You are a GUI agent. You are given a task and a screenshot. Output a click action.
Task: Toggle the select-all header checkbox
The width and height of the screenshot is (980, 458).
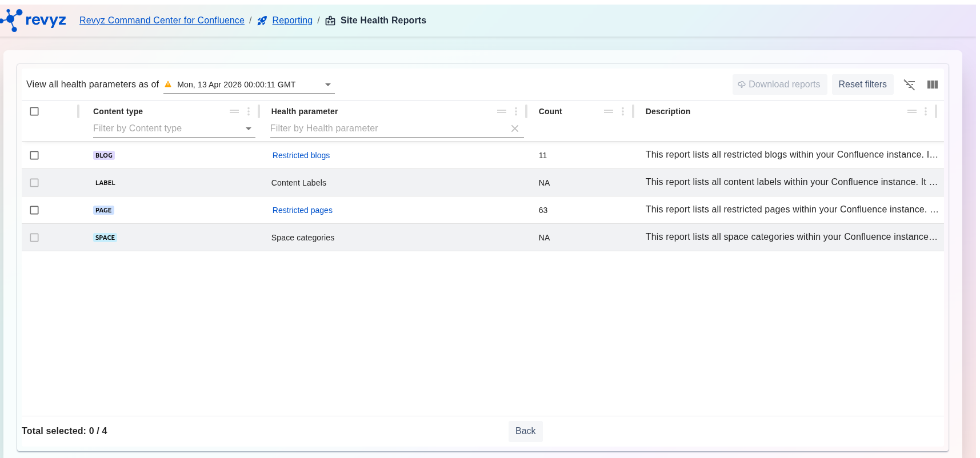pyautogui.click(x=34, y=111)
